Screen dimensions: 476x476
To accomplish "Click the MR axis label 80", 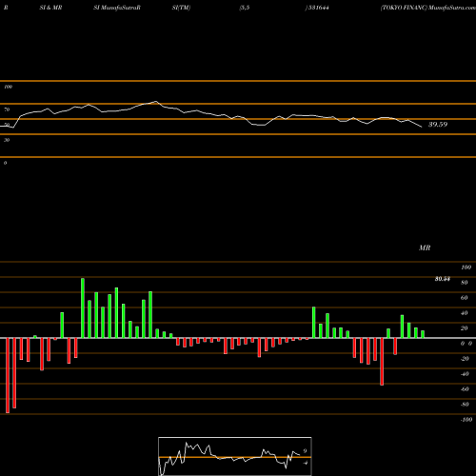I will click(x=465, y=283).
